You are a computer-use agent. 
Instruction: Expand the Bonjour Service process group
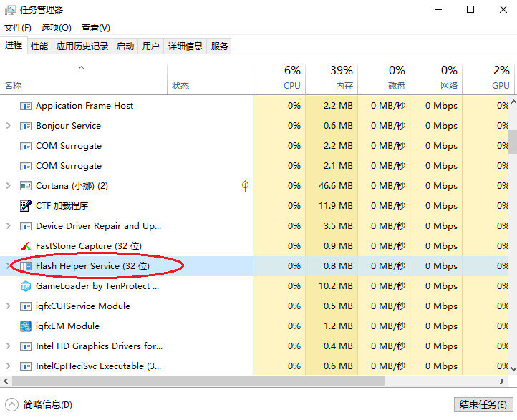click(x=9, y=126)
